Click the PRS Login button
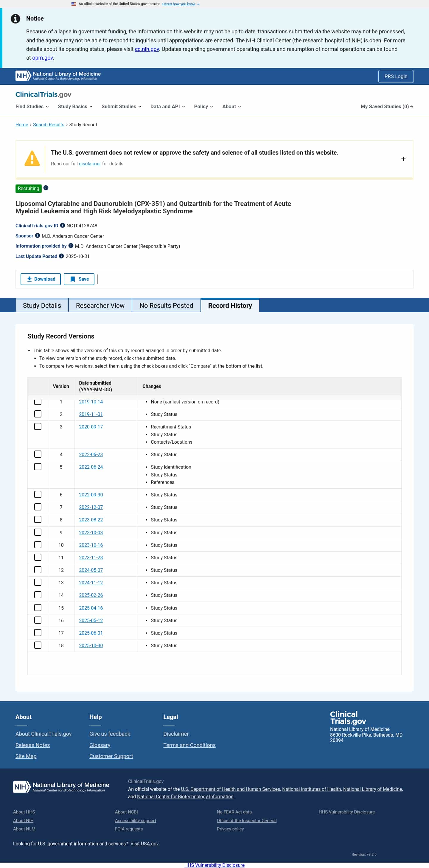Image resolution: width=429 pixels, height=868 pixels. pos(396,76)
